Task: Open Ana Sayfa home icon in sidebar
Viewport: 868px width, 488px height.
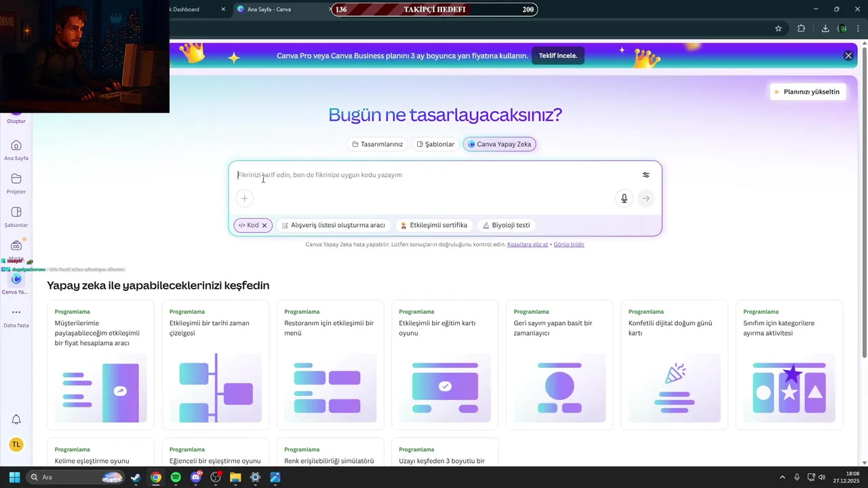Action: click(16, 145)
